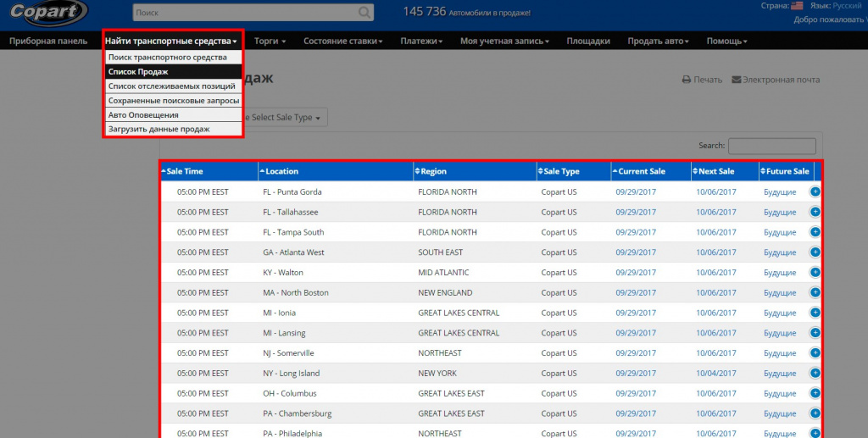Click the US flag country icon
This screenshot has height=438, width=868.
797,6
